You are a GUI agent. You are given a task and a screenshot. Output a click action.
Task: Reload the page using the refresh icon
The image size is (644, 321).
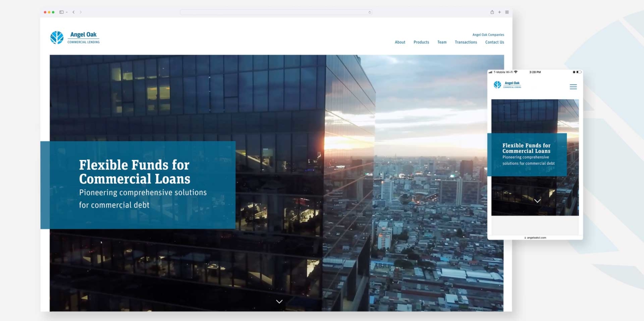369,12
